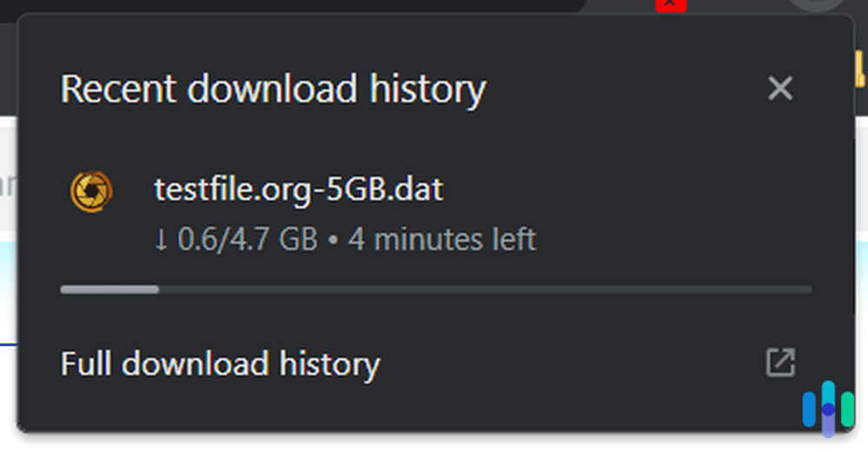Image resolution: width=868 pixels, height=452 pixels.
Task: Select the Full download history row
Action: click(x=521, y=363)
